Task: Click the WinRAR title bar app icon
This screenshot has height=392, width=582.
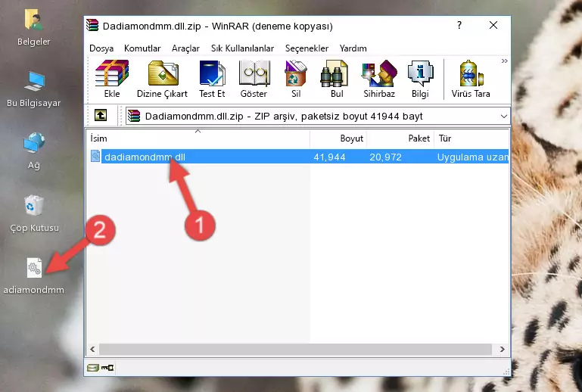Action: [x=92, y=25]
